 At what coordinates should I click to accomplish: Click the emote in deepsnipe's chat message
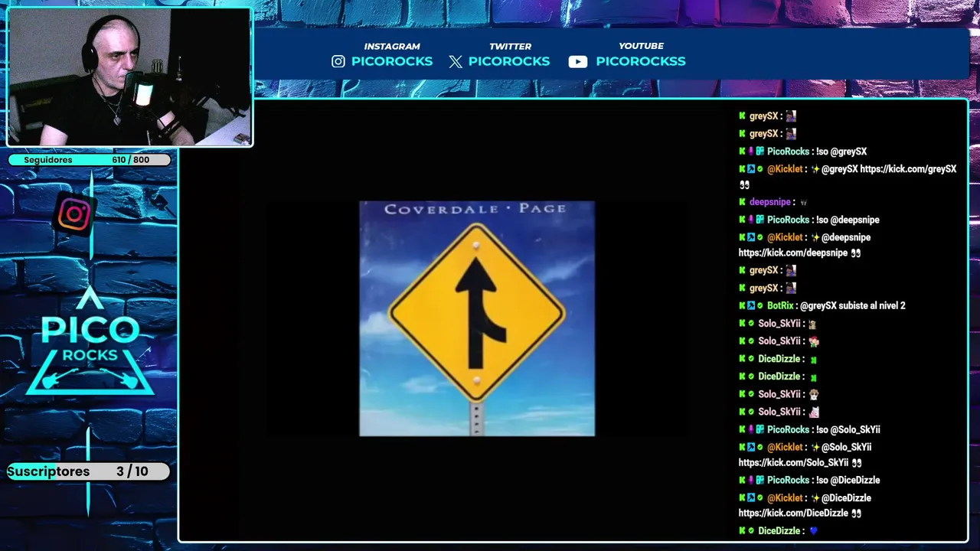(803, 202)
